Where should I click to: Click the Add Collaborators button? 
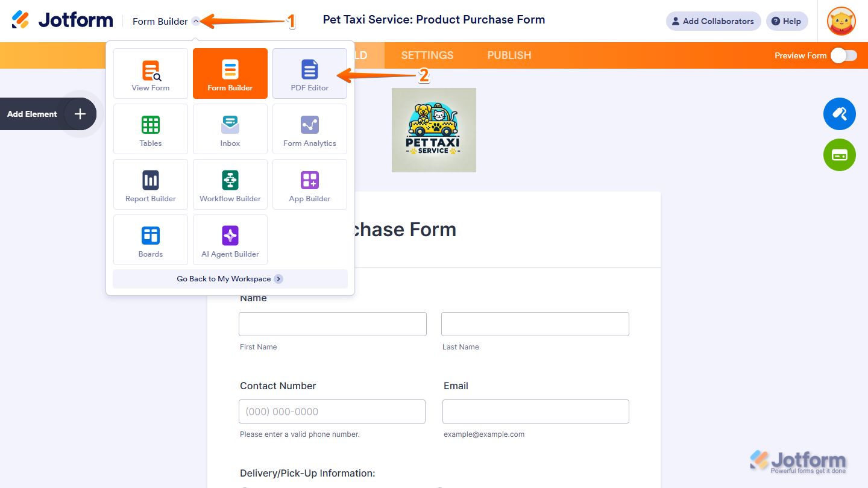713,21
